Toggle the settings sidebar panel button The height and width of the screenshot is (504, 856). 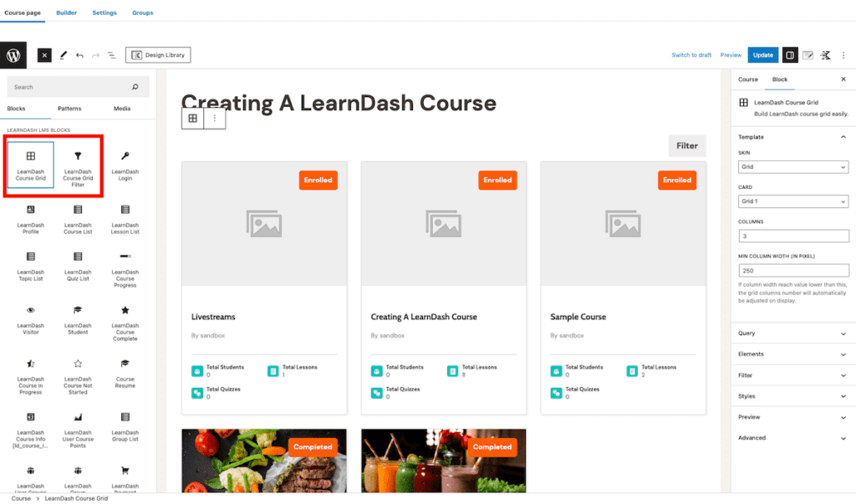pos(789,55)
